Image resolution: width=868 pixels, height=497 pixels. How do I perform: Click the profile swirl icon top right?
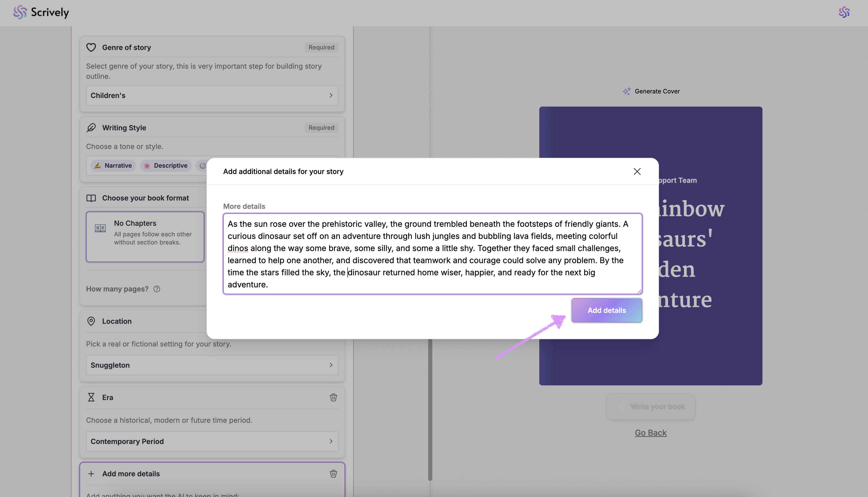pyautogui.click(x=844, y=12)
